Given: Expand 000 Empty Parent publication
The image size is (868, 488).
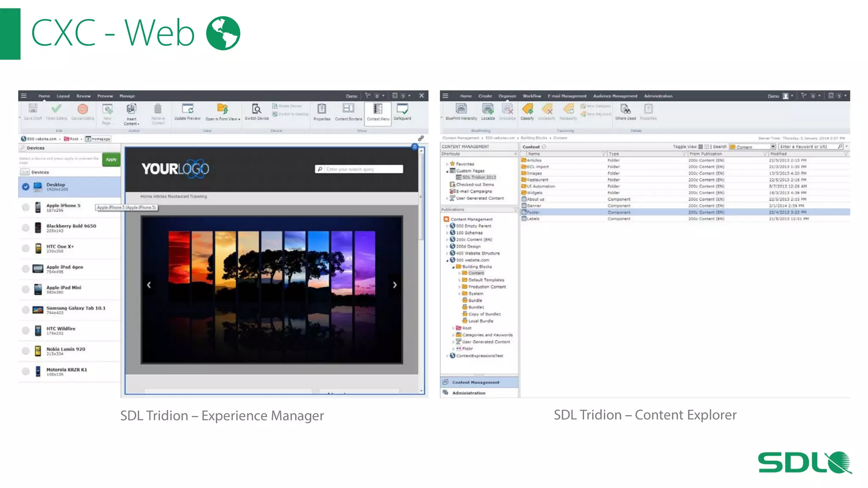Looking at the screenshot, I should pos(447,226).
